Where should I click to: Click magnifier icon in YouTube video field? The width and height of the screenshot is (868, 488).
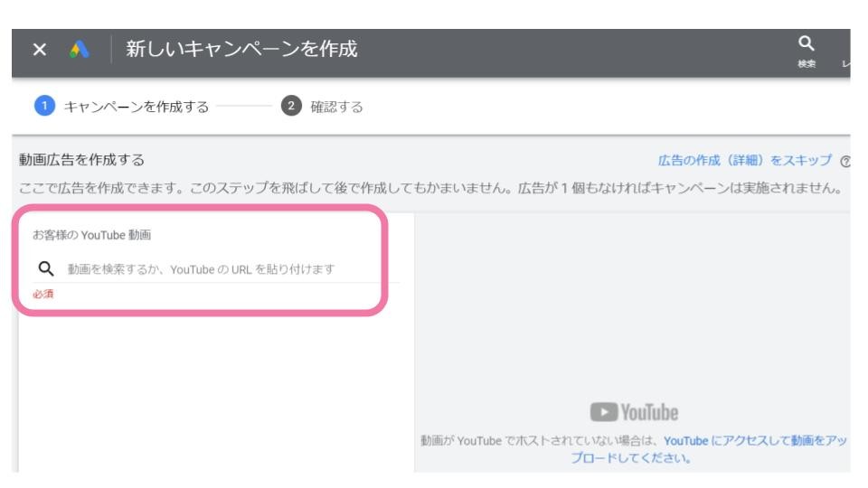pos(46,269)
